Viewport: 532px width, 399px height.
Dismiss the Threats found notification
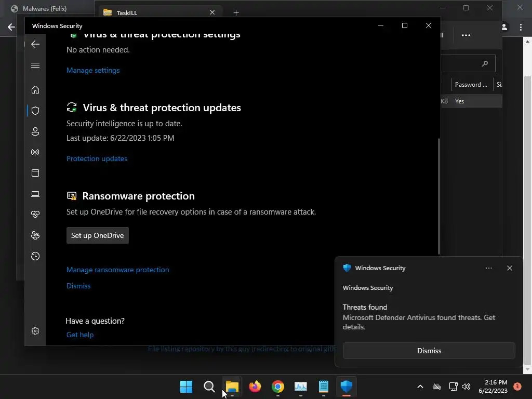tap(429, 351)
